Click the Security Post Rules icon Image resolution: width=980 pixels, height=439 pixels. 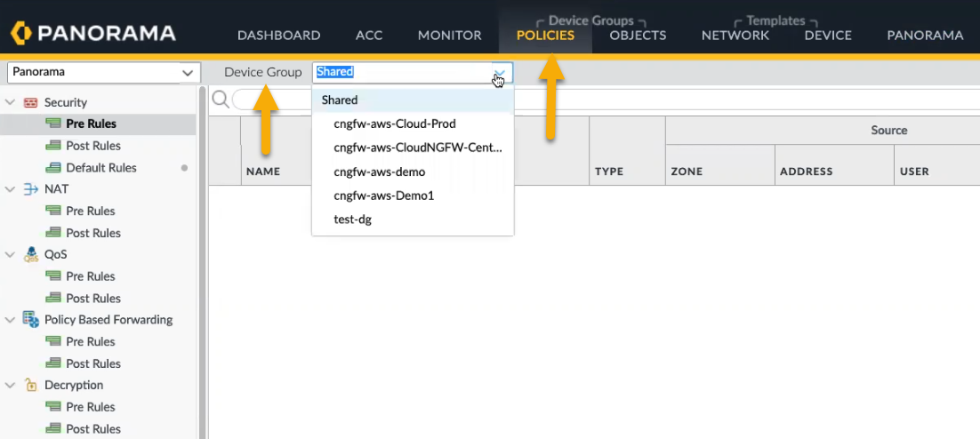click(53, 146)
